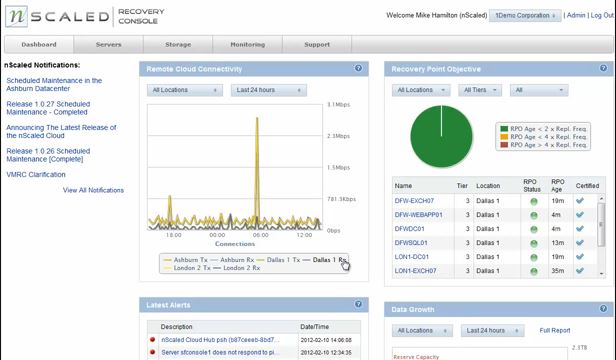Open Release 1.0.26 Scheduled Maintenance notification
Screen dimensions: 616x360
[x=48, y=155]
